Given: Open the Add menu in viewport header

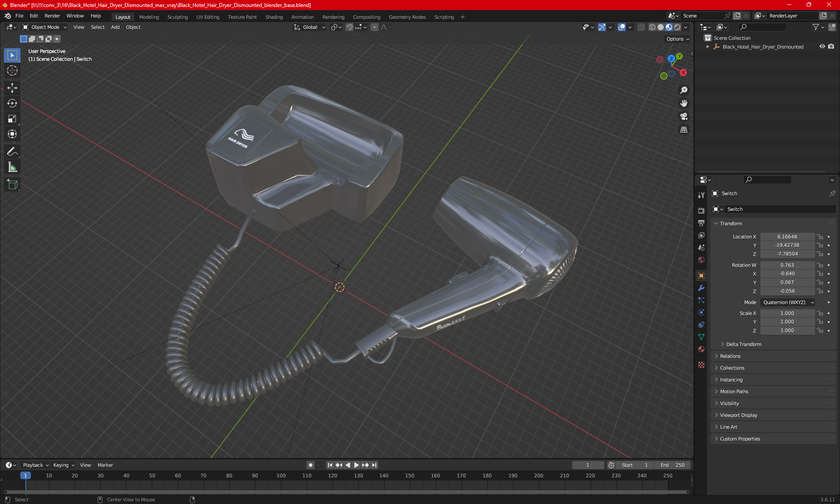Looking at the screenshot, I should point(115,27).
